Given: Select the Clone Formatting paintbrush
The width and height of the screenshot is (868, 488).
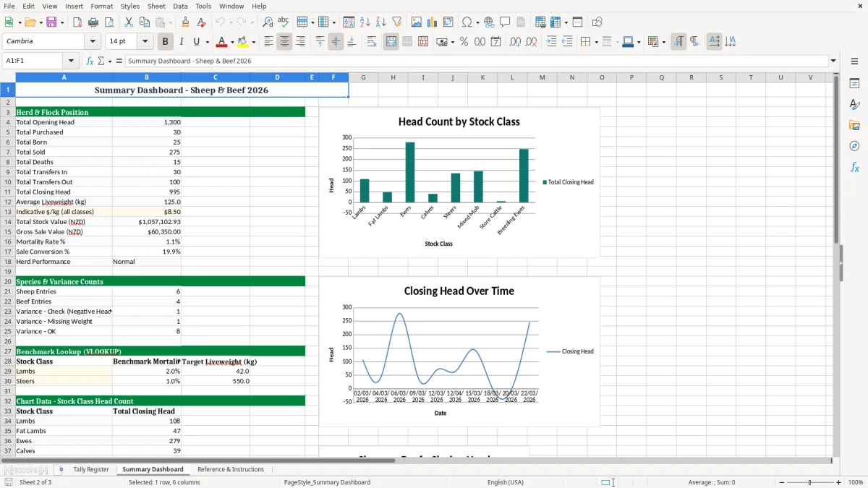Looking at the screenshot, I should coord(186,22).
